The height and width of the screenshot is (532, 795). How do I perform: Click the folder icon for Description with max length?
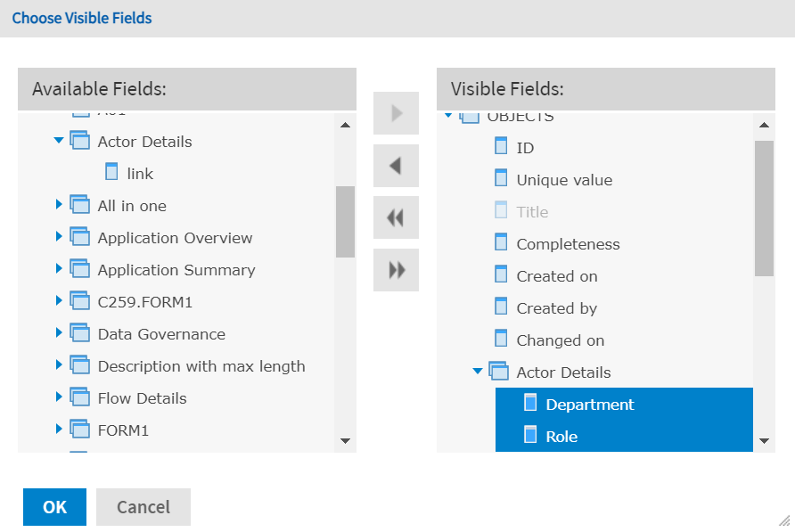(80, 364)
